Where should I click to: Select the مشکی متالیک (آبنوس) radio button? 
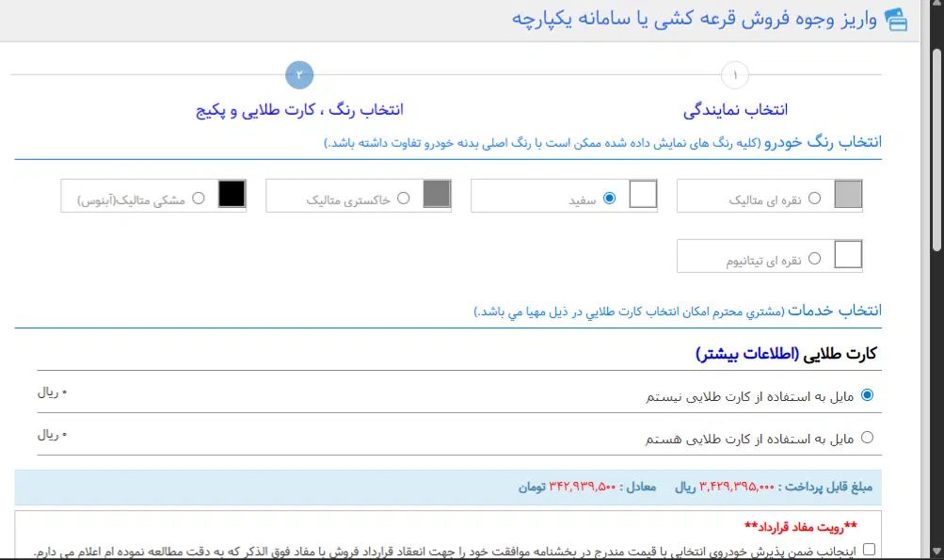click(x=198, y=198)
